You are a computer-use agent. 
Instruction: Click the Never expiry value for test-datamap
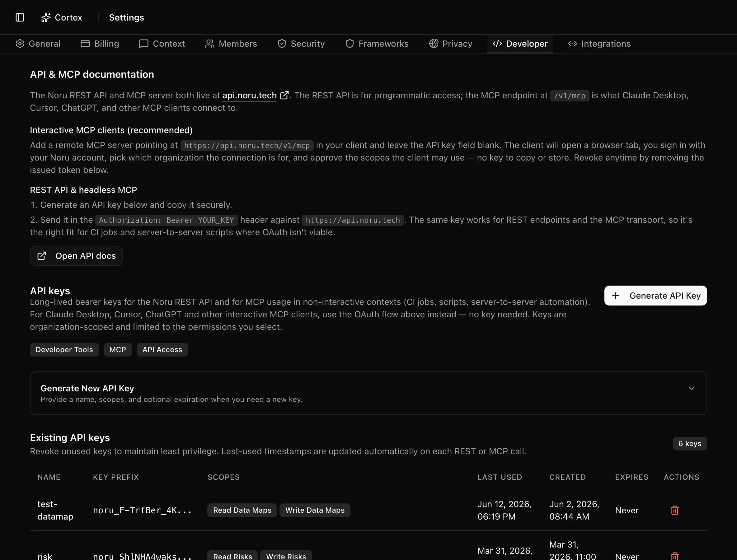click(627, 510)
